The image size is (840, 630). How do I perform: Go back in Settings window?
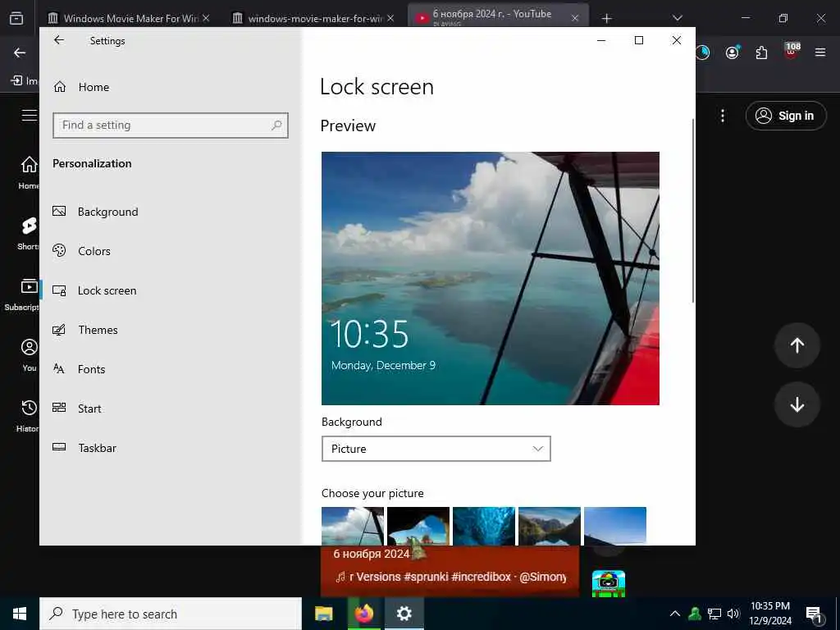[59, 40]
